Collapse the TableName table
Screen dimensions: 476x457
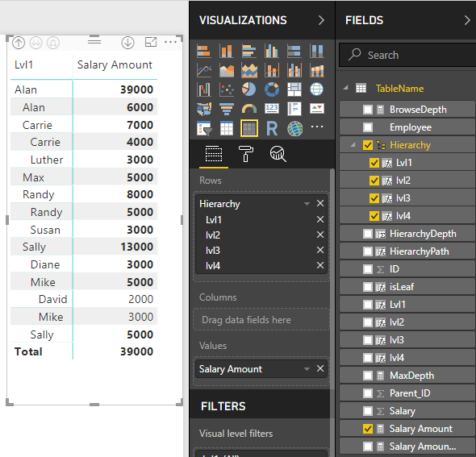pos(345,88)
